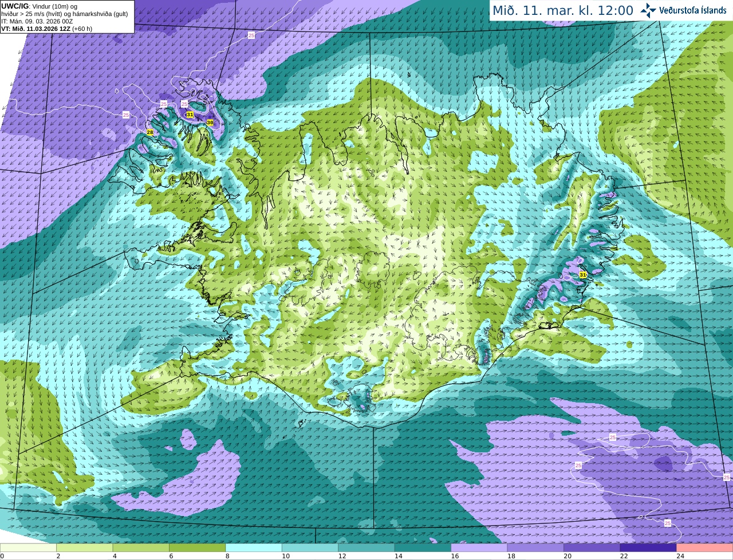Screen dimensions: 733x560
Task: Click the legend value 10
Action: (285, 556)
